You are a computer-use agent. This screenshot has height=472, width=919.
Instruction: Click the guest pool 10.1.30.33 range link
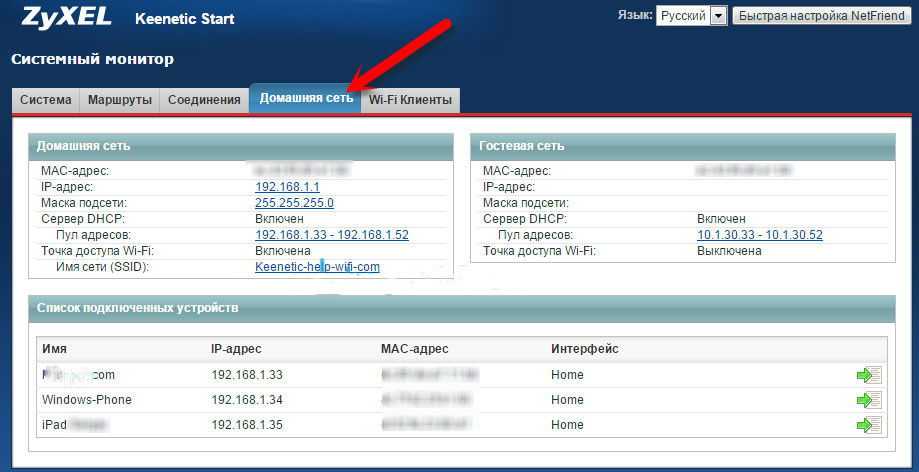point(759,235)
